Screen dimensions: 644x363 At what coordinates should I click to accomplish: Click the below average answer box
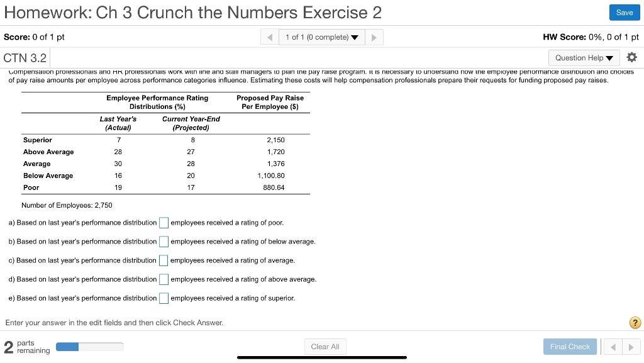coord(164,242)
